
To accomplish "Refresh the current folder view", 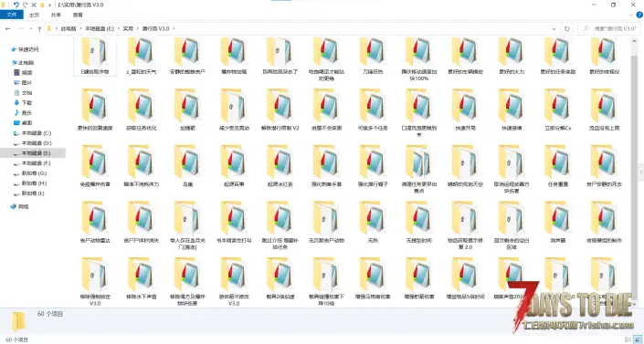I will (566, 28).
